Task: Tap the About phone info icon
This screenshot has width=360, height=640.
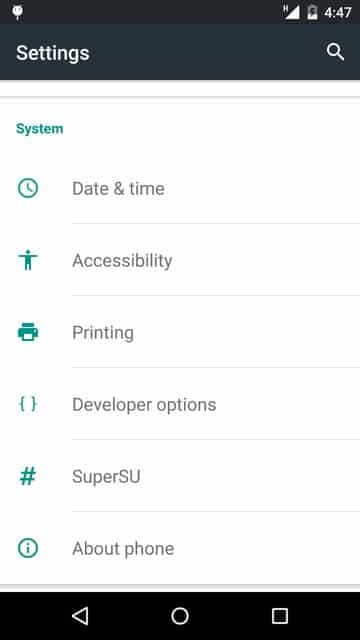Action: (x=28, y=548)
